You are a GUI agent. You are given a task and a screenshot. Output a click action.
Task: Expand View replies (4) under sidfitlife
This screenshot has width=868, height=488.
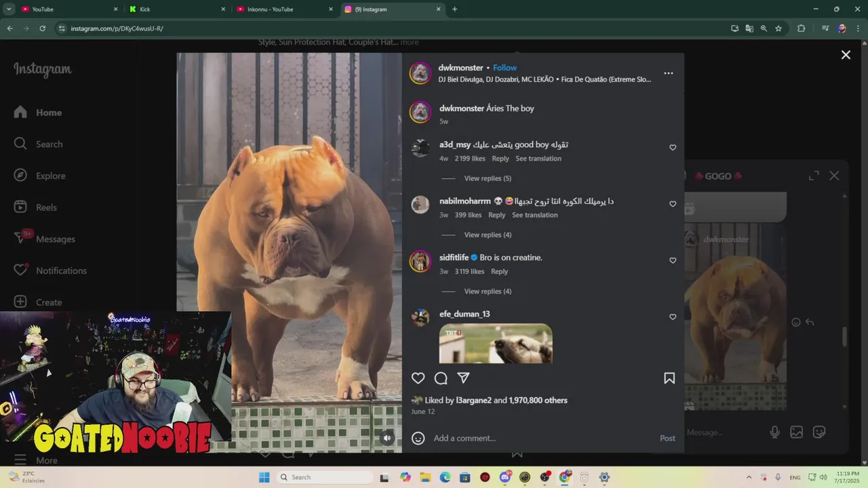(x=488, y=291)
